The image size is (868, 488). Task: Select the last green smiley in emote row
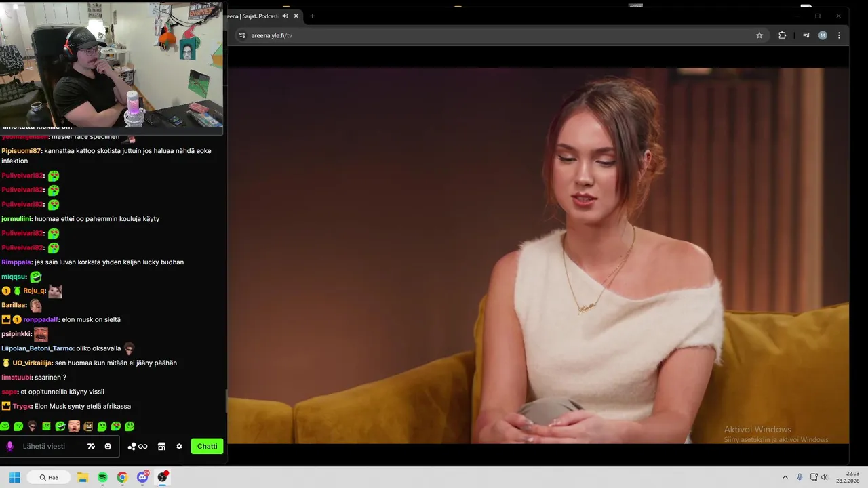[x=130, y=426]
